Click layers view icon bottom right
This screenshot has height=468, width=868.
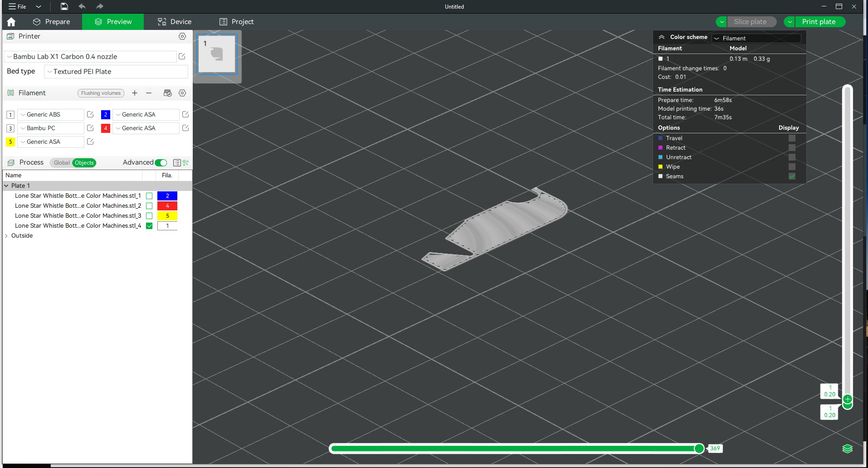click(x=847, y=448)
